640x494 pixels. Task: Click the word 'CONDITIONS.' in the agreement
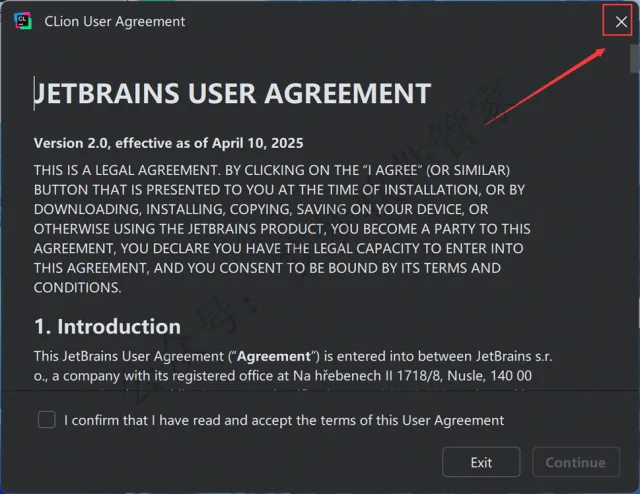78,287
